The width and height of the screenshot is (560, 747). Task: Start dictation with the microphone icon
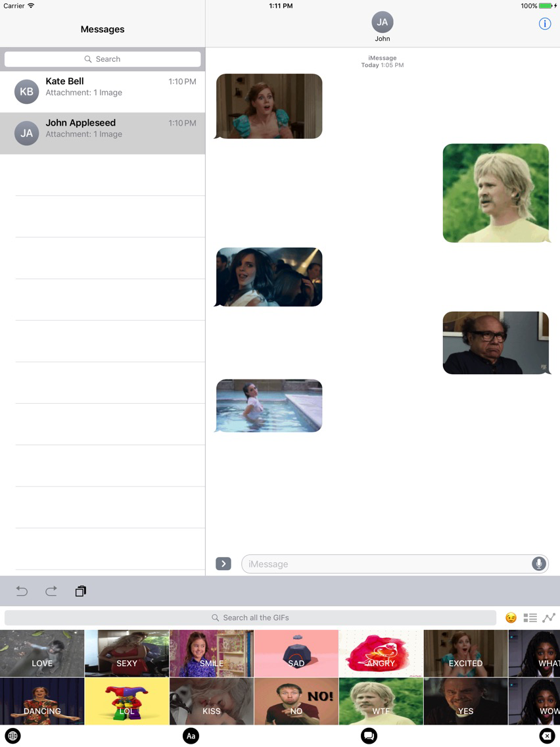[538, 564]
